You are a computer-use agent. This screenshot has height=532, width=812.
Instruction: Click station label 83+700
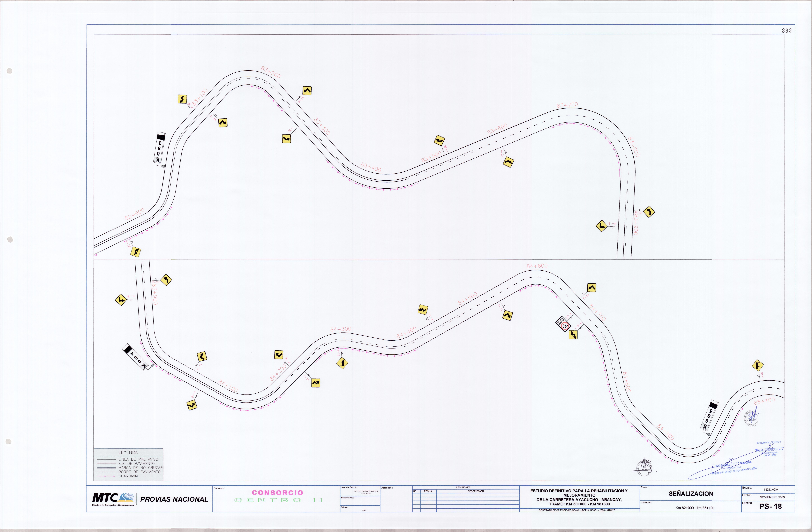pos(567,105)
